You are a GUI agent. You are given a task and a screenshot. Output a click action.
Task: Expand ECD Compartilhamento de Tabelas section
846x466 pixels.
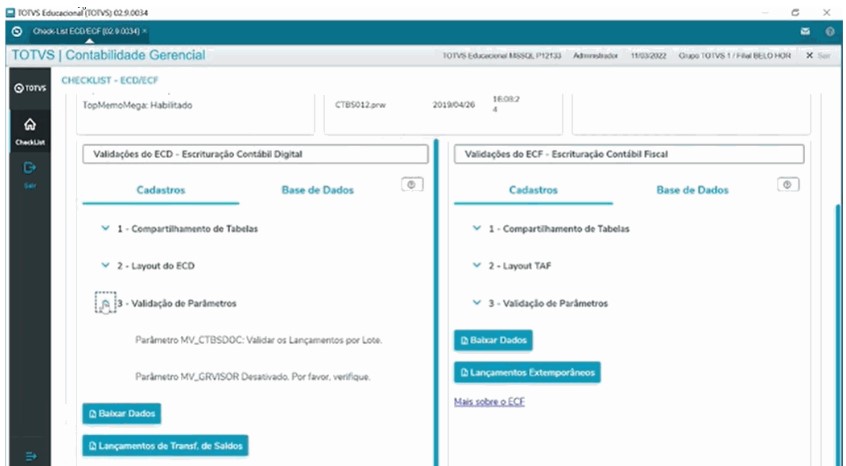tap(105, 228)
